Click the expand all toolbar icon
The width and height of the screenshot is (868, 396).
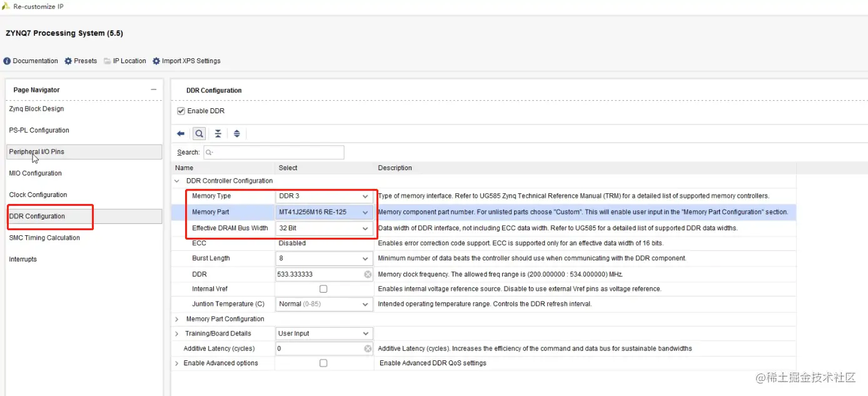(237, 133)
